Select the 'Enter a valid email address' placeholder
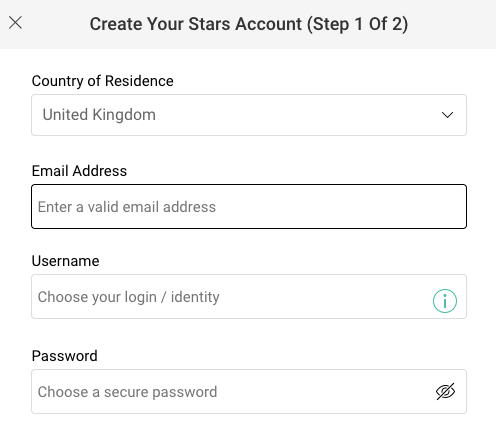The width and height of the screenshot is (496, 440). click(x=127, y=207)
